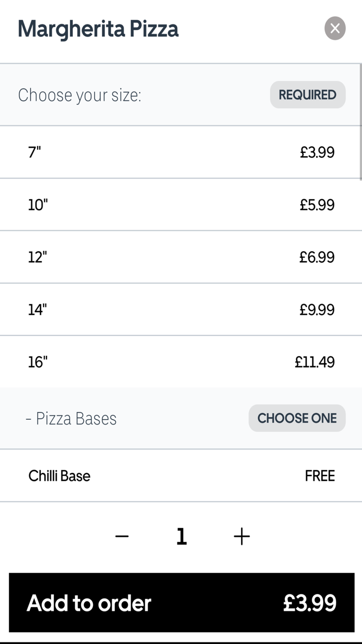The width and height of the screenshot is (362, 644).
Task: Select the 7" pizza size
Action: [x=181, y=152]
